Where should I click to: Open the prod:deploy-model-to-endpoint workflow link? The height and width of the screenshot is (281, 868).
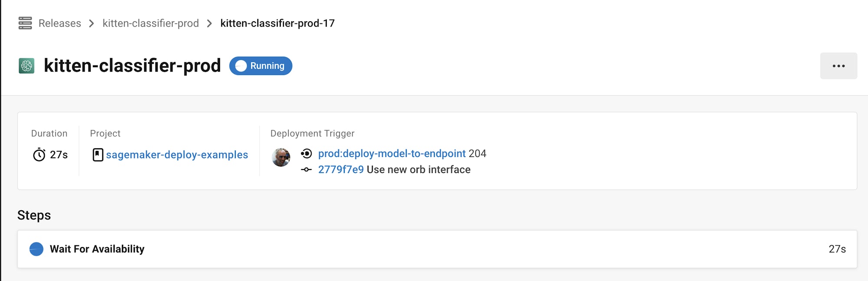click(x=391, y=154)
